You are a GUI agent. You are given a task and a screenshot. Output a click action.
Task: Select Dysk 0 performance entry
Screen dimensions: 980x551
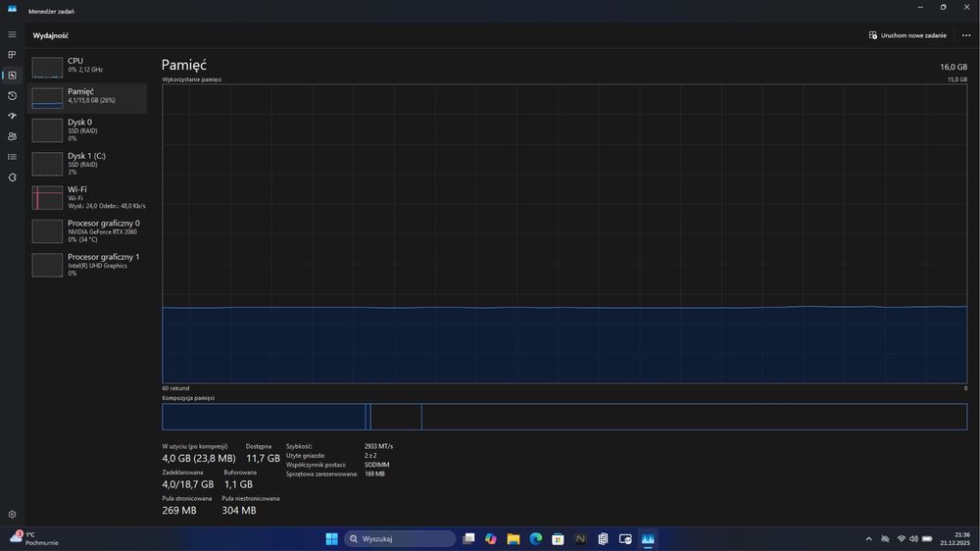[x=87, y=130]
